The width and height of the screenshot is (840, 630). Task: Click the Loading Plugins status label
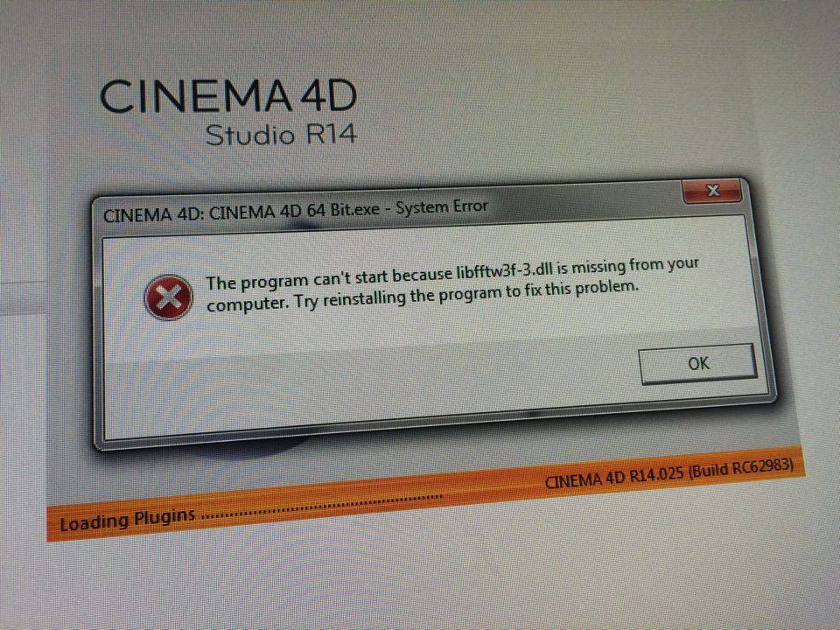click(x=127, y=520)
